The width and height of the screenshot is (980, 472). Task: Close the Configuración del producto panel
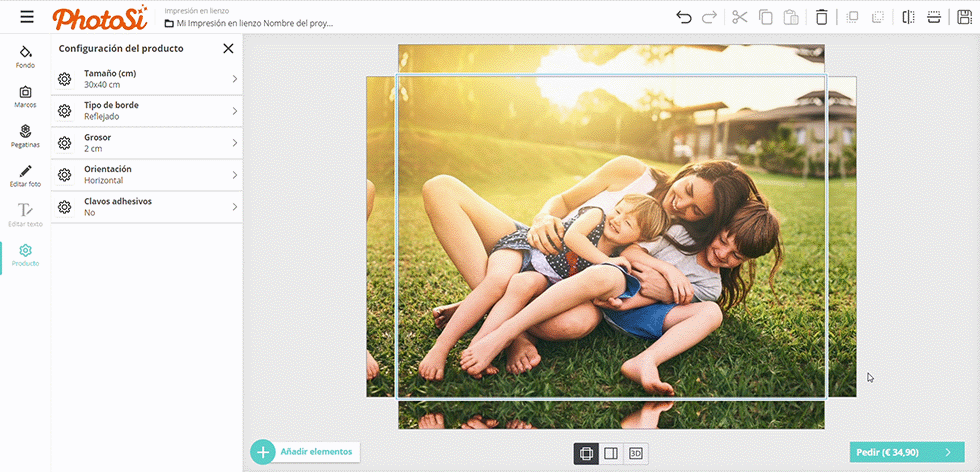228,48
